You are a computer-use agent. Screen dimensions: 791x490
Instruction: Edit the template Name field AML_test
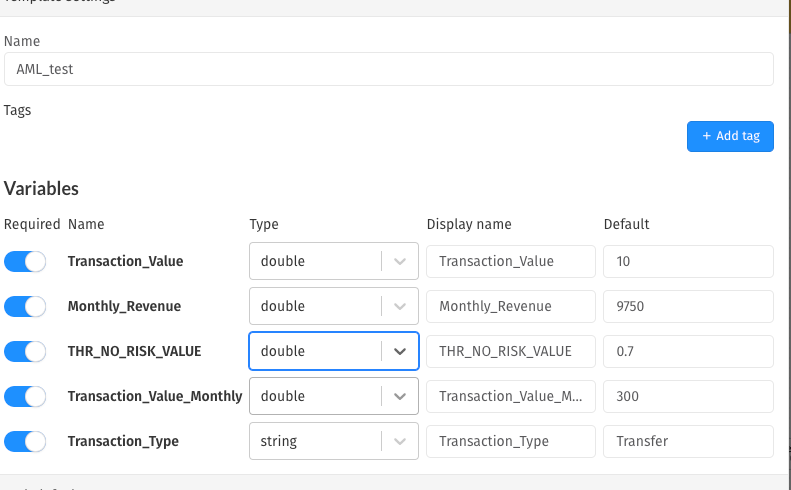(388, 69)
